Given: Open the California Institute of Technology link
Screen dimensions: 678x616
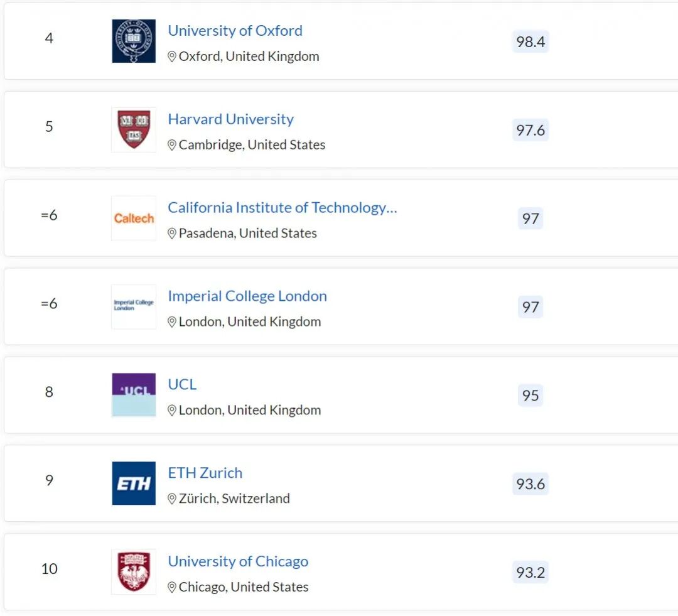Looking at the screenshot, I should click(x=282, y=208).
